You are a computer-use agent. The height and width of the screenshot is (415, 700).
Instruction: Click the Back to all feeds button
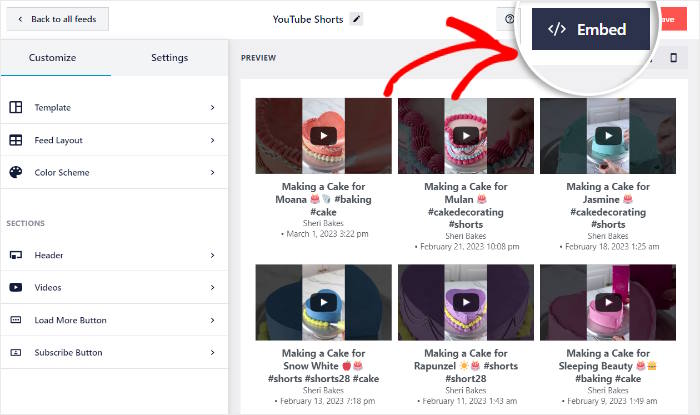pyautogui.click(x=57, y=19)
